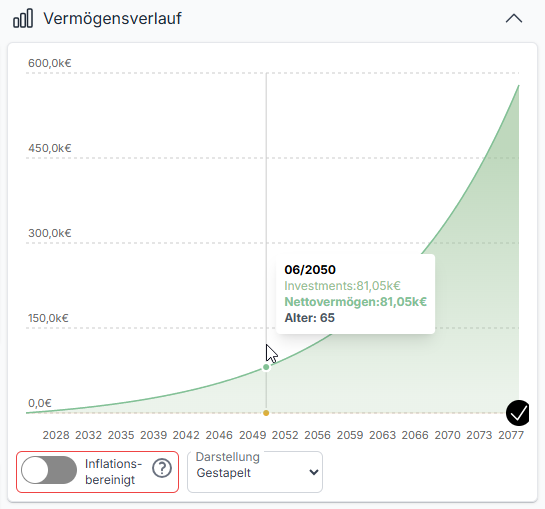Click the Vermögensverlauf heading text
Screen dimensions: 545x509
coord(112,18)
